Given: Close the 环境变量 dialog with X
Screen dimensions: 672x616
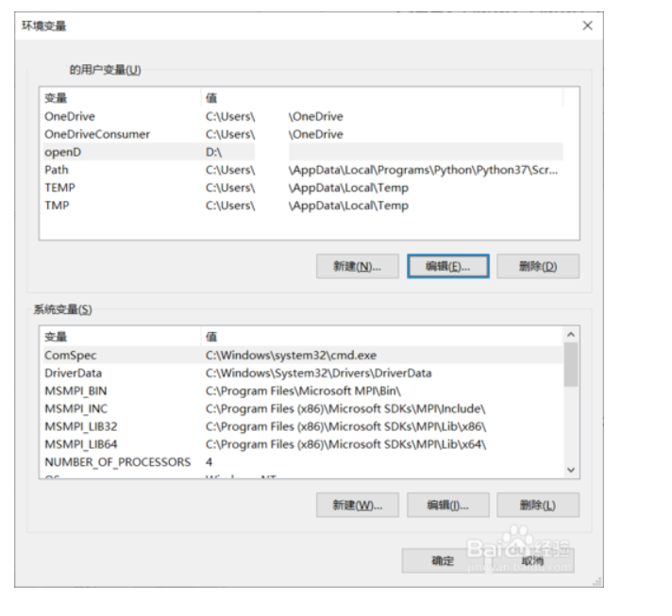Looking at the screenshot, I should click(587, 25).
